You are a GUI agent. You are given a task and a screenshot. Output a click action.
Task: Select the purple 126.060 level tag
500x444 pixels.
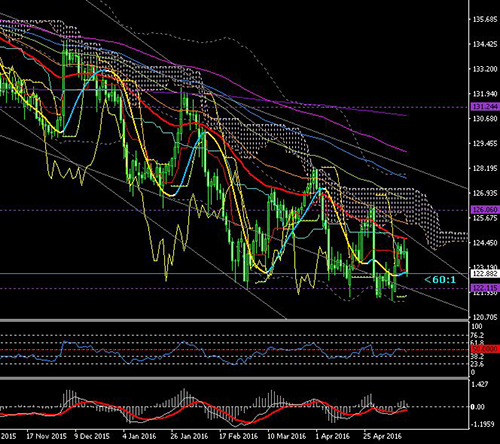[485, 210]
